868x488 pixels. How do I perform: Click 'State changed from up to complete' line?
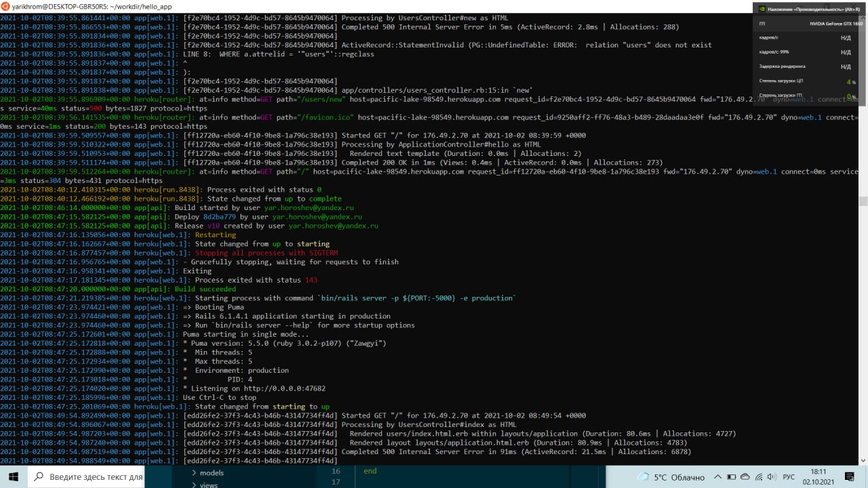[275, 199]
